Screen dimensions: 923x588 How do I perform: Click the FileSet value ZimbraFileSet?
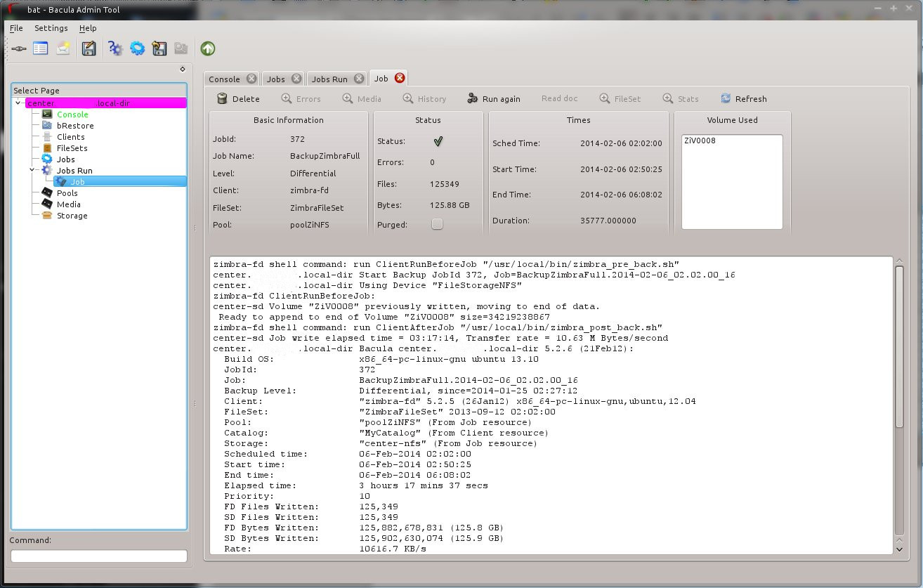click(317, 208)
